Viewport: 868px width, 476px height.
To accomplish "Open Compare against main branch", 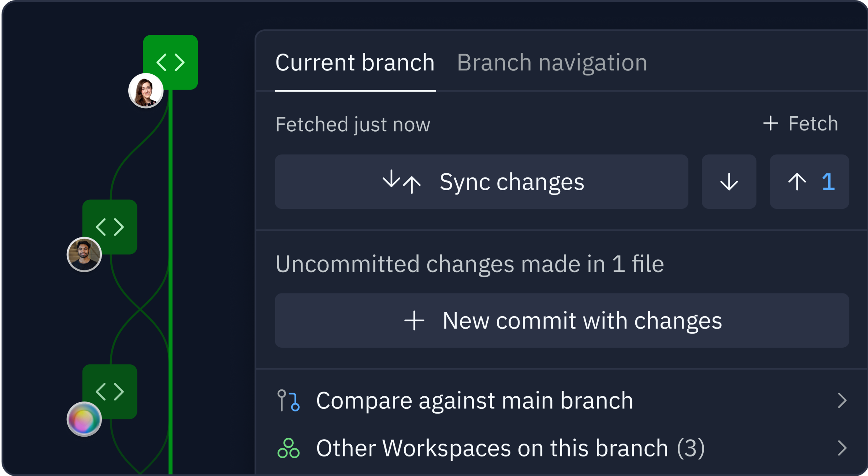I will pos(562,400).
